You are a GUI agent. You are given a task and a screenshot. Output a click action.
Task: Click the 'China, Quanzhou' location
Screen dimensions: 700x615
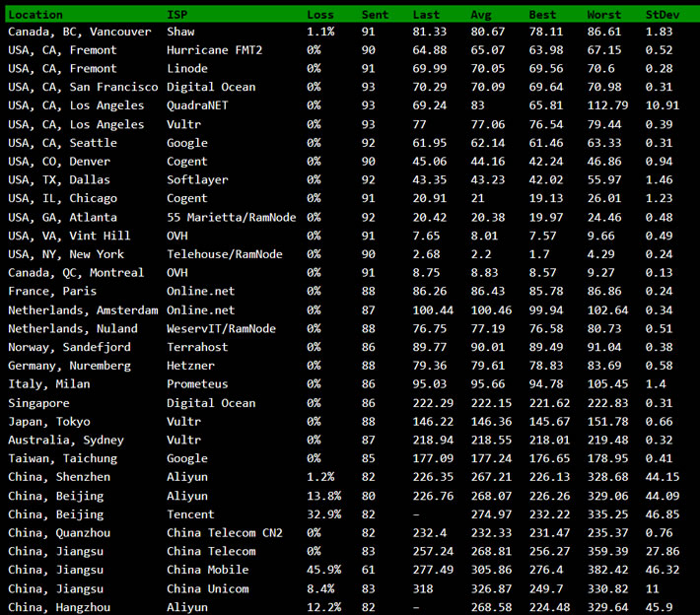(x=59, y=533)
